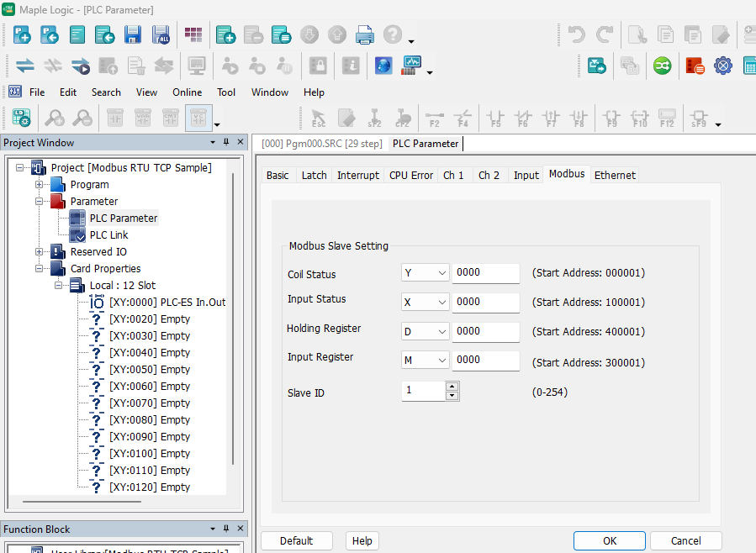Click the waveform monitor icon

(x=411, y=66)
